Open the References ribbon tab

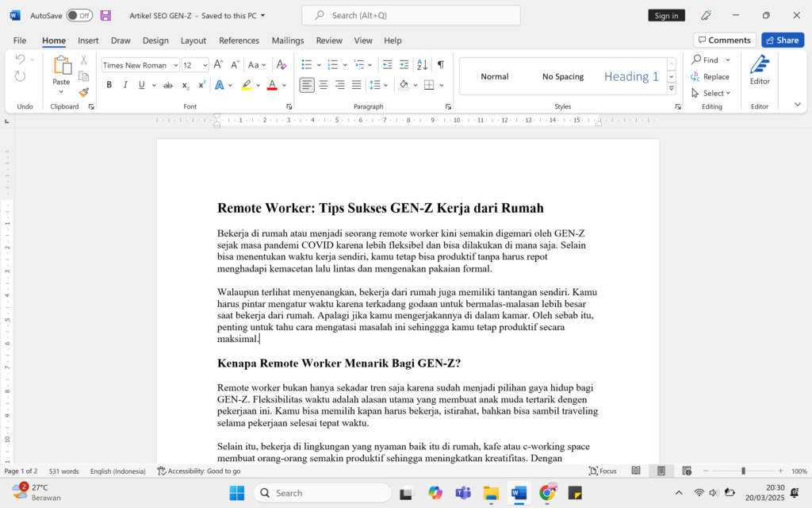[239, 40]
